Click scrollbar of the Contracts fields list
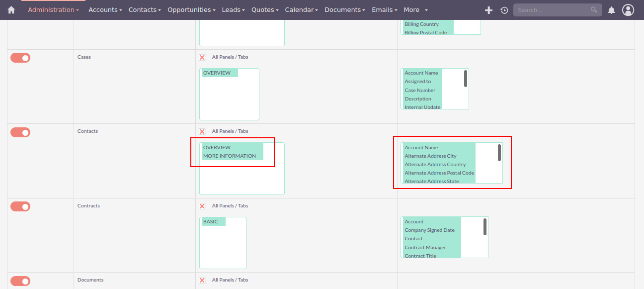This screenshot has width=644, height=289. (485, 227)
